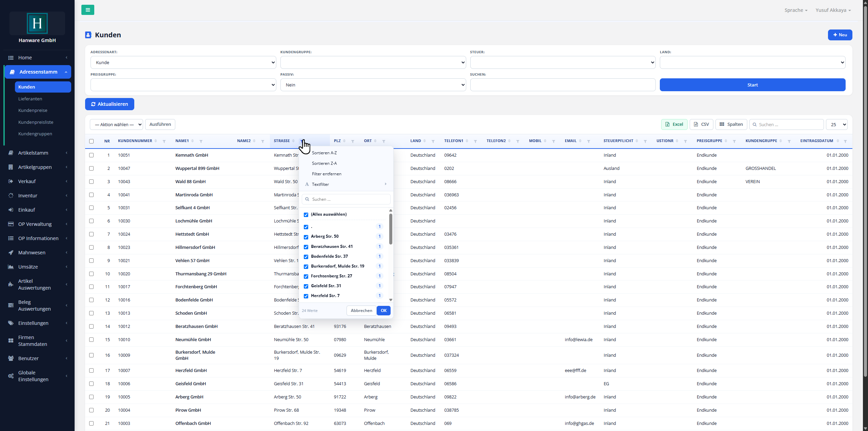Uncheck Herzfeld Str. 7 filter value
The image size is (868, 431).
pyautogui.click(x=306, y=296)
